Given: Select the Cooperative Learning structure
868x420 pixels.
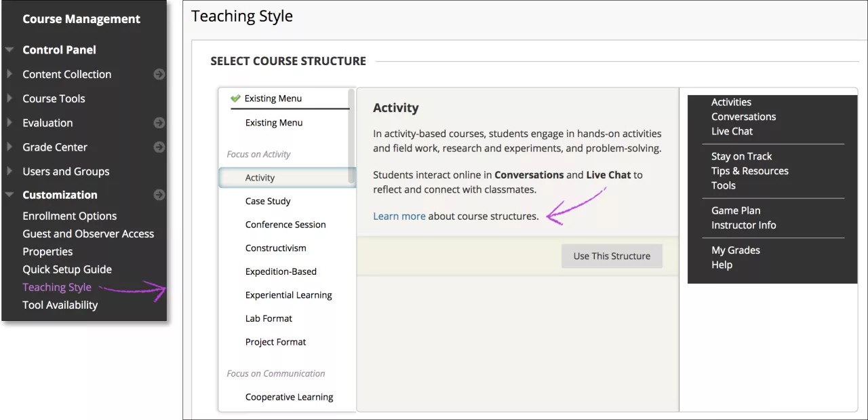Looking at the screenshot, I should (x=288, y=397).
